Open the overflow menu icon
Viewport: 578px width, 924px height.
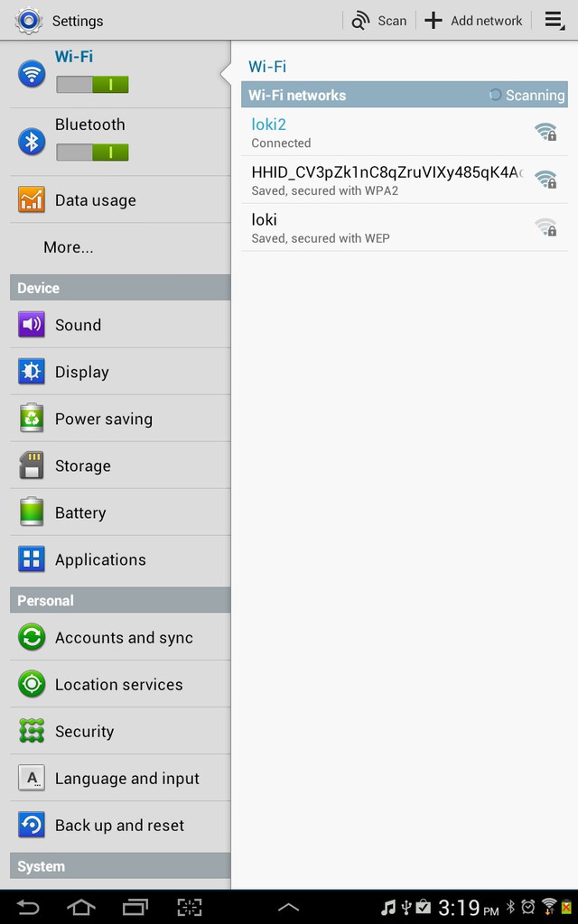(555, 20)
